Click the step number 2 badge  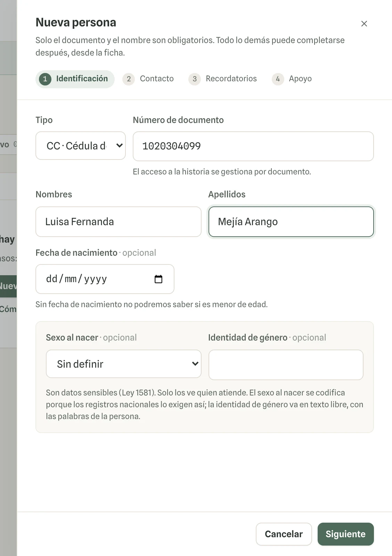coord(129,79)
